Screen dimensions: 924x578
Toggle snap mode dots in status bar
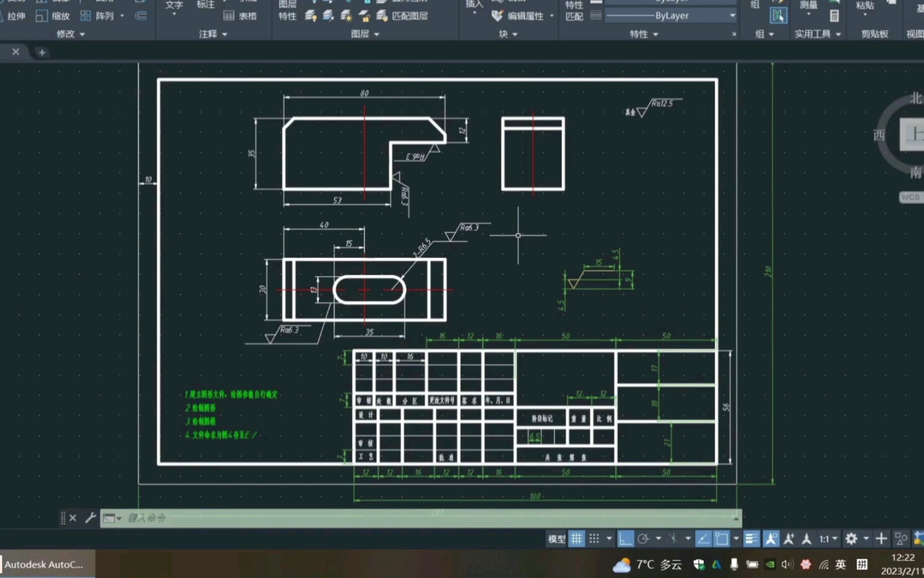(x=594, y=539)
